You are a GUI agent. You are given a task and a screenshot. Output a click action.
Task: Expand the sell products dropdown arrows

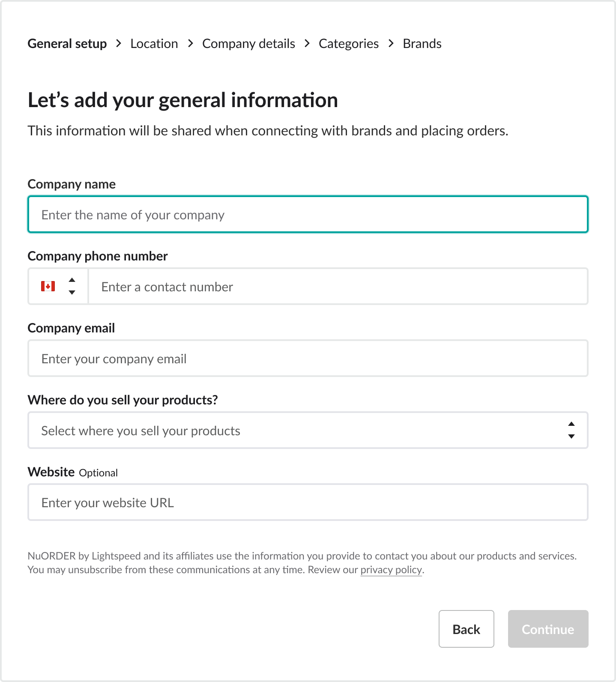(x=571, y=430)
